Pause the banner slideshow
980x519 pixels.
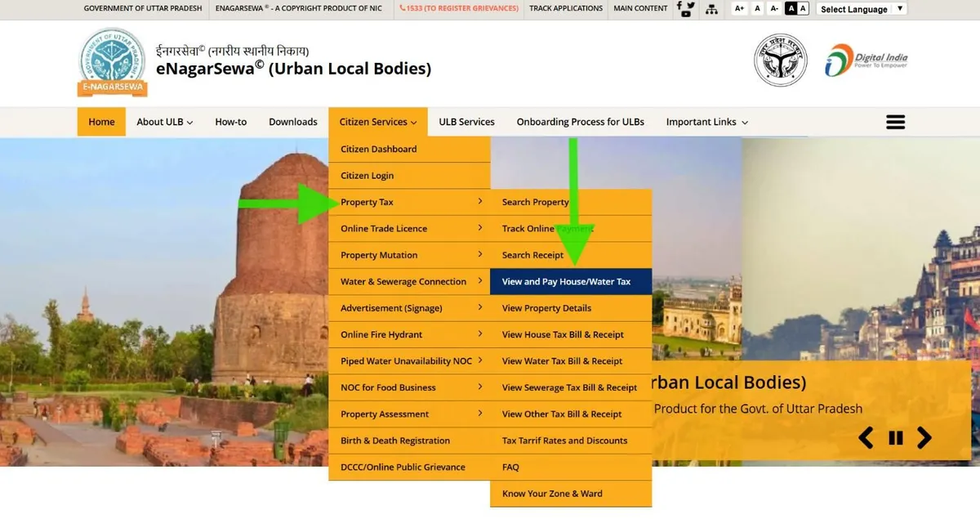coord(895,438)
